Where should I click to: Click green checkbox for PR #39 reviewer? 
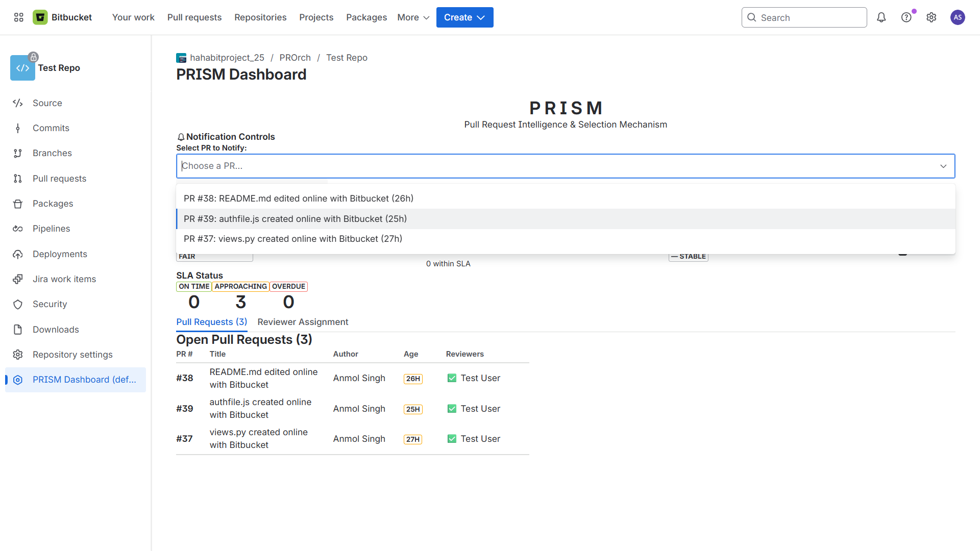point(452,409)
